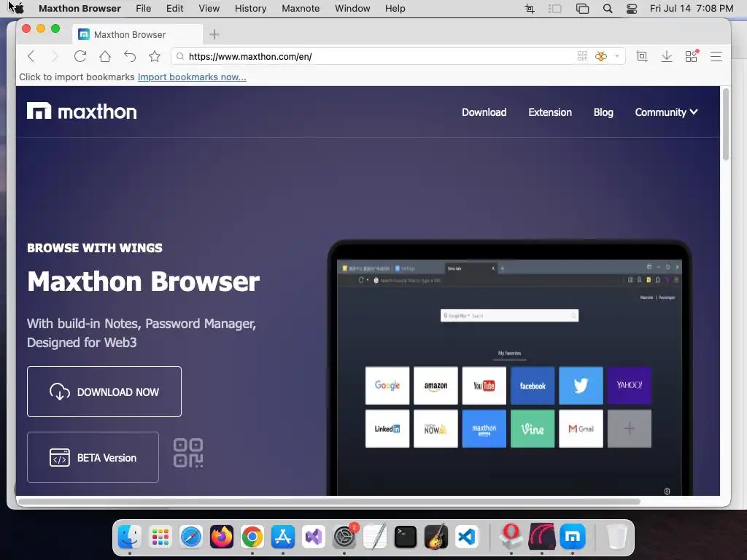Click the laptop screenshot preview image
This screenshot has width=747, height=560.
pos(509,367)
